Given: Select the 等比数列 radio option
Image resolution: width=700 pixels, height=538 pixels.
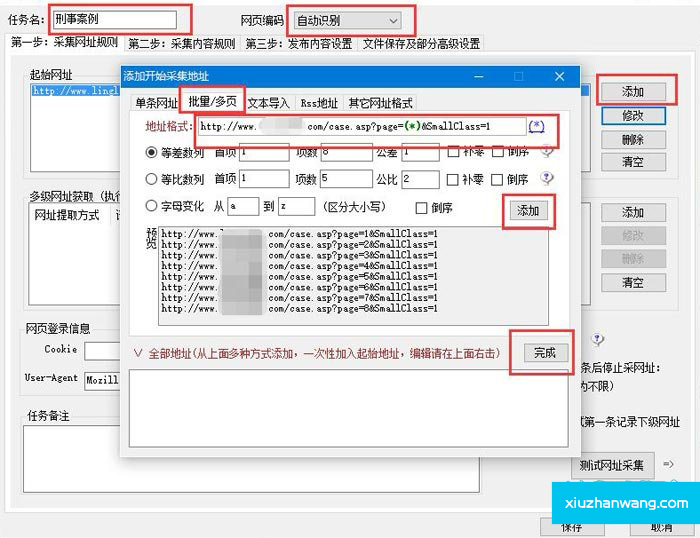Looking at the screenshot, I should coord(152,180).
